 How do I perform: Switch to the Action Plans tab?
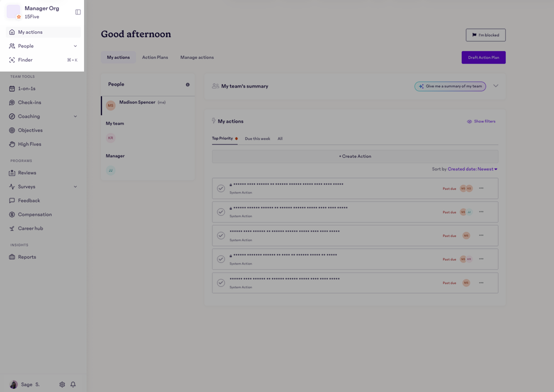[x=155, y=57]
